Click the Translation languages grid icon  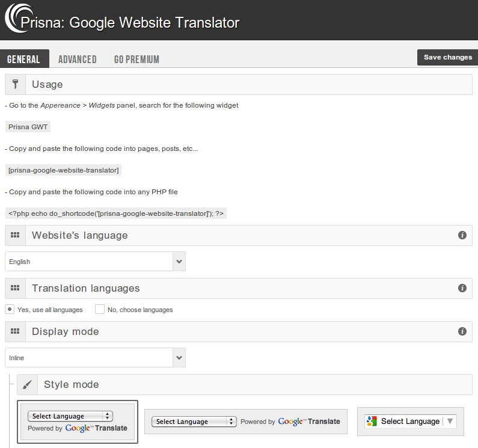click(x=16, y=288)
